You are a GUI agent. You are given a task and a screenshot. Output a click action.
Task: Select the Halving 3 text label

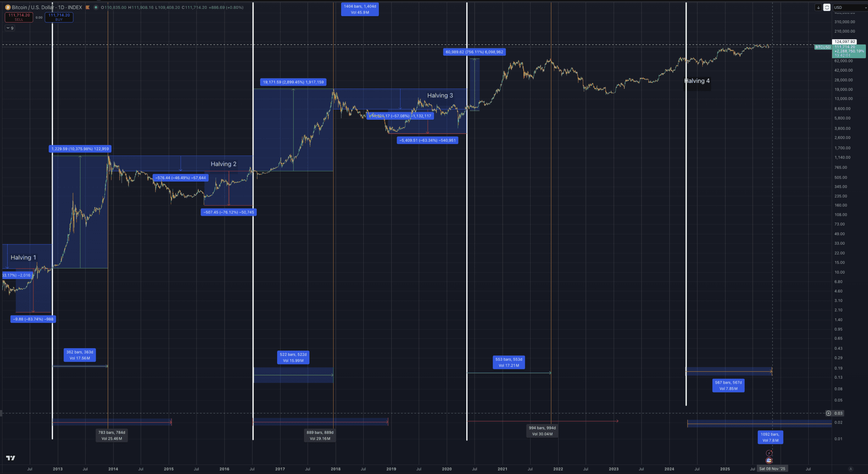440,95
